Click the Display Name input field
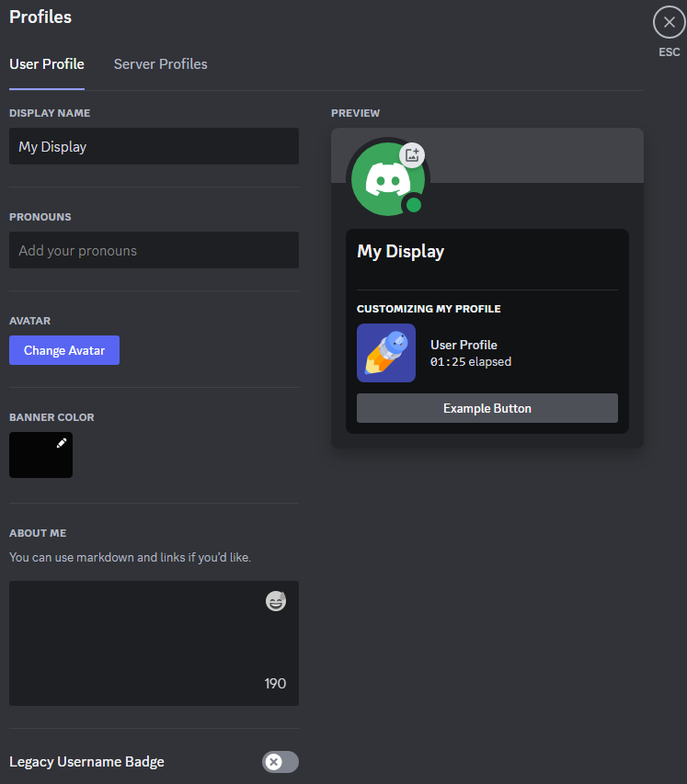This screenshot has height=784, width=687. [154, 146]
